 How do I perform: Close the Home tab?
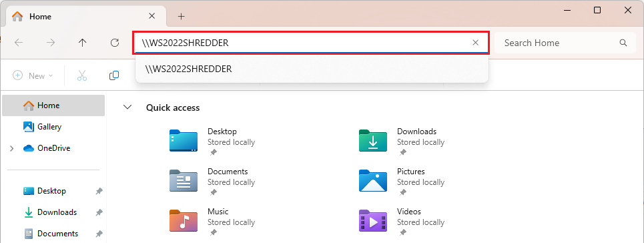151,16
